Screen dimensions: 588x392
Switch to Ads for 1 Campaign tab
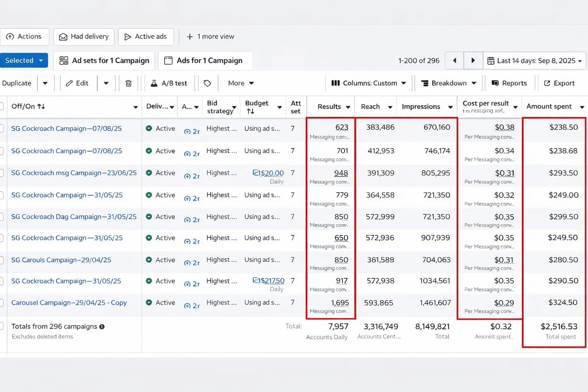click(205, 60)
